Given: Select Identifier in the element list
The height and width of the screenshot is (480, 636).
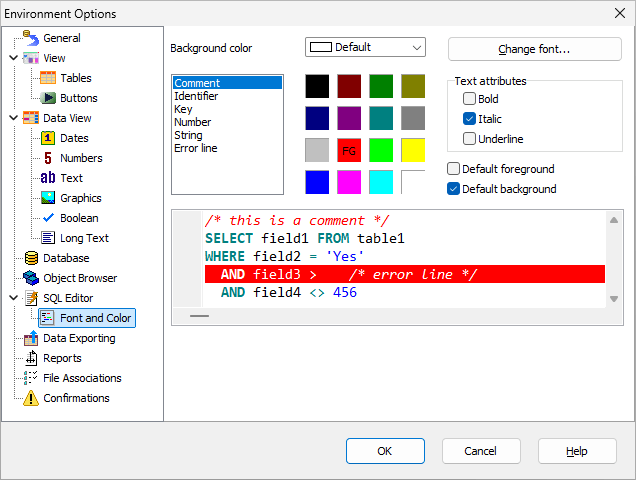Looking at the screenshot, I should [x=196, y=96].
